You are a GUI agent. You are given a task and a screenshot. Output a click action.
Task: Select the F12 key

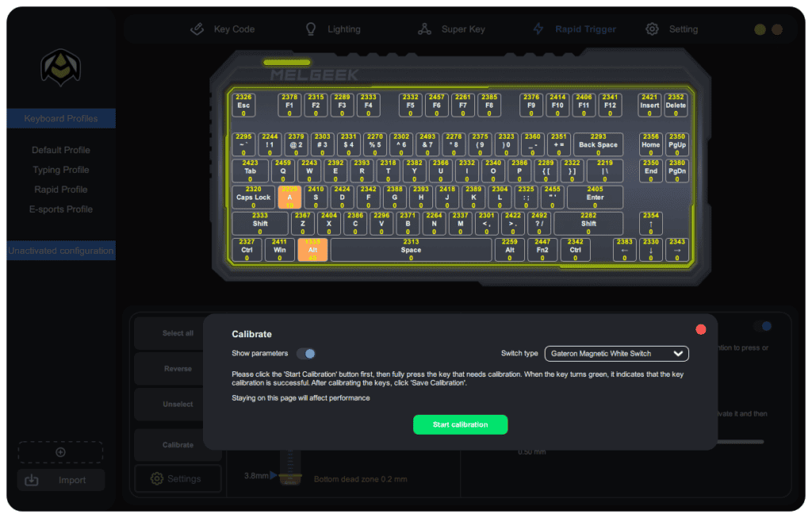[x=610, y=105]
